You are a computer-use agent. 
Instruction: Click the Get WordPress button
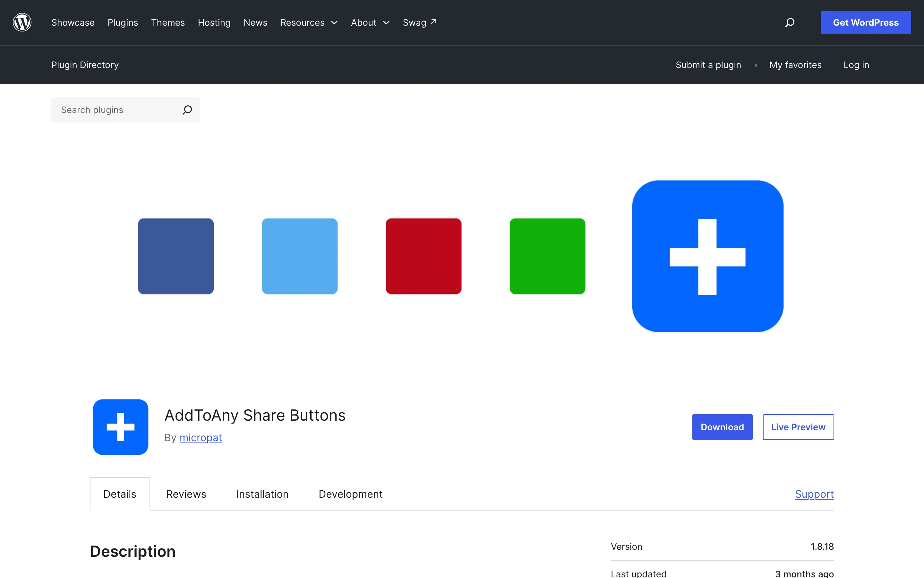(x=866, y=22)
